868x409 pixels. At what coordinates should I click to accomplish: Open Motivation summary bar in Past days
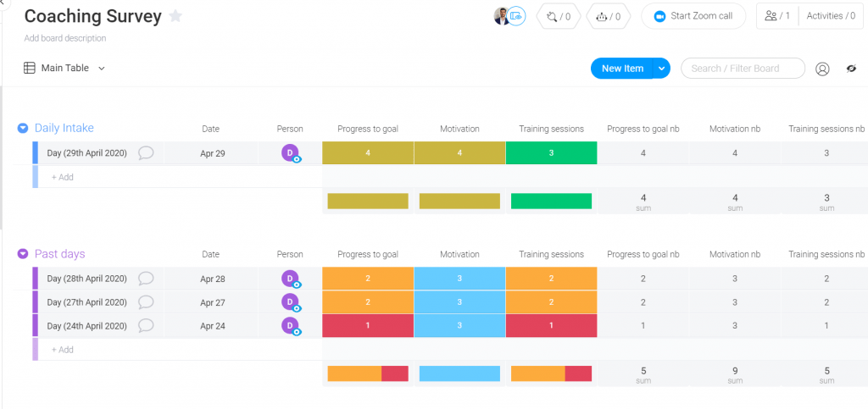(x=459, y=373)
